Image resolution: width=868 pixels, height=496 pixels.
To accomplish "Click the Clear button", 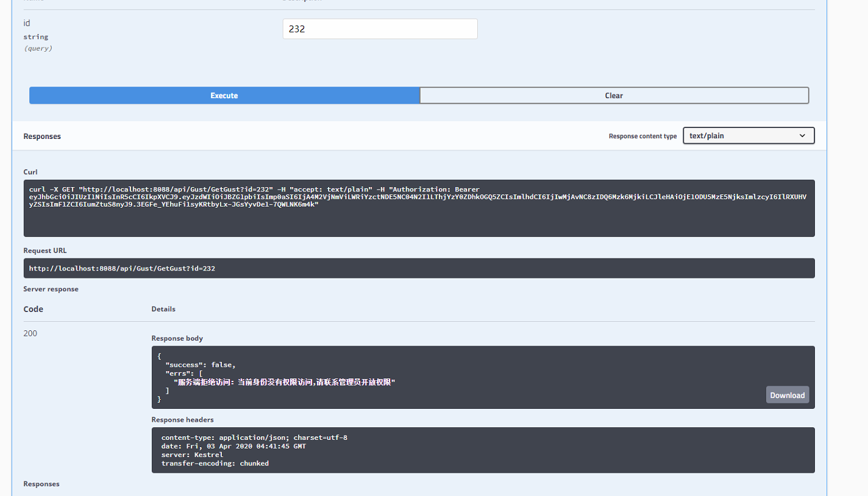I will (x=614, y=96).
